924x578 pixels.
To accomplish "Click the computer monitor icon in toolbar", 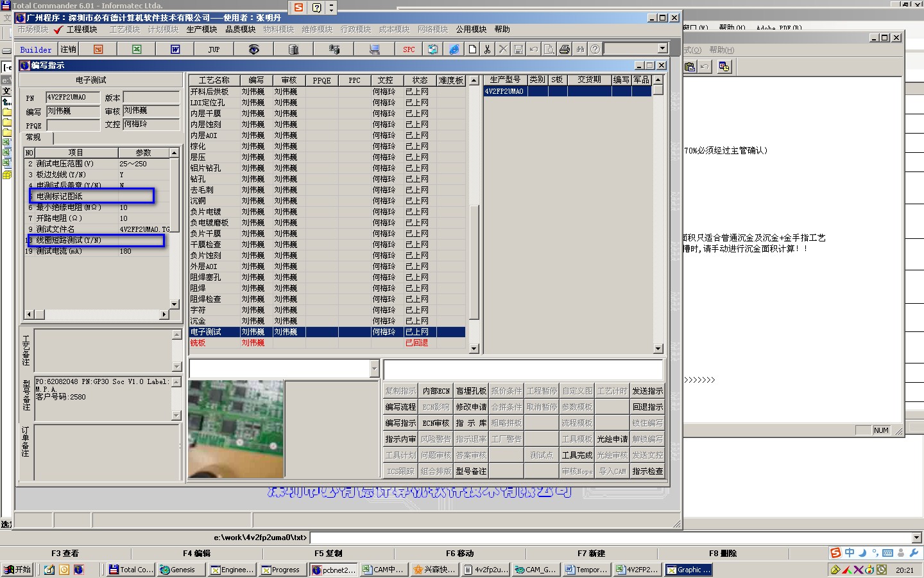I will pyautogui.click(x=374, y=49).
